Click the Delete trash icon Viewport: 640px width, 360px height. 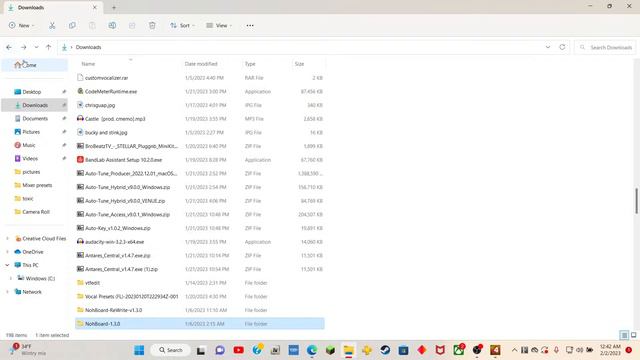click(x=152, y=25)
